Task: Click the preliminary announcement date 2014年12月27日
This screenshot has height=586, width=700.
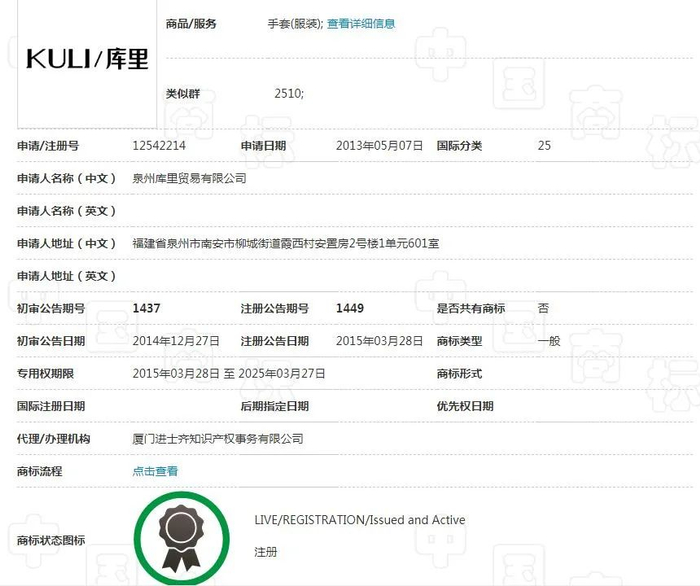Action: 176,341
